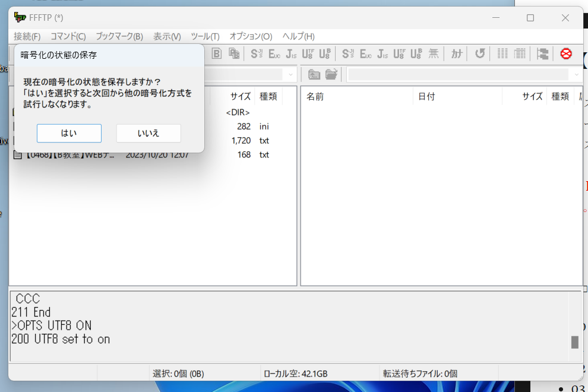Click the red abort transfer icon
This screenshot has width=588, height=392.
click(566, 53)
